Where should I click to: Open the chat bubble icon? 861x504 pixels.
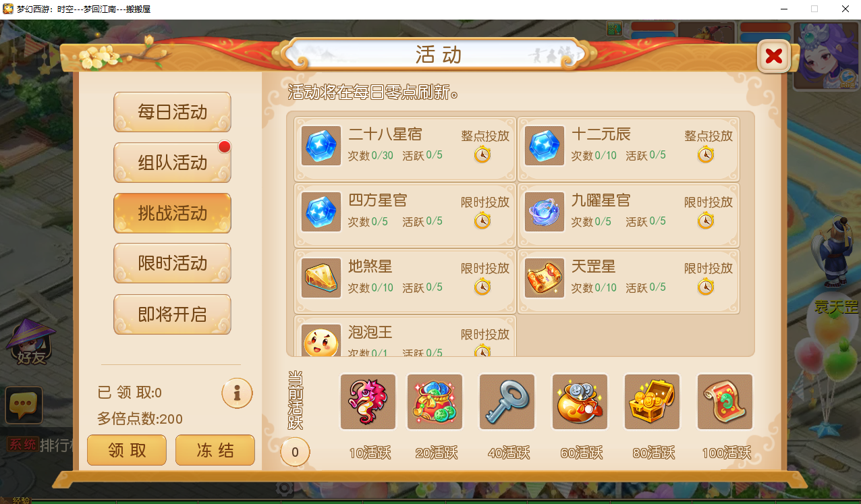24,405
